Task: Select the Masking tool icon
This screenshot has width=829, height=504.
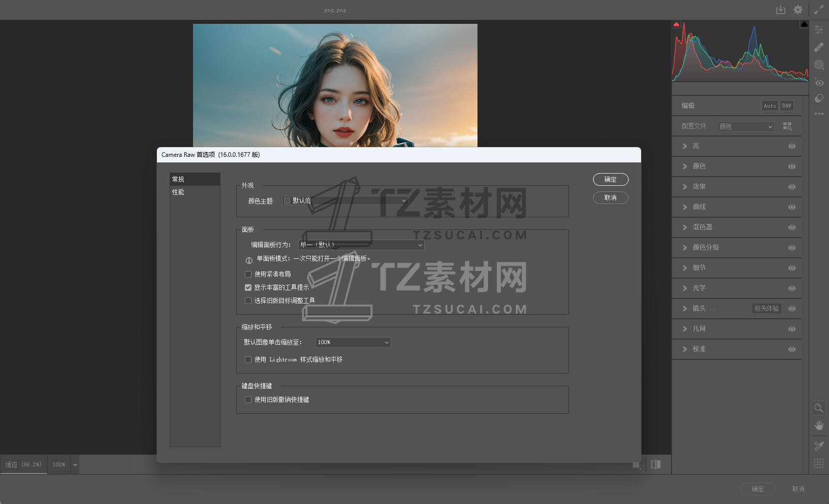Action: [819, 64]
